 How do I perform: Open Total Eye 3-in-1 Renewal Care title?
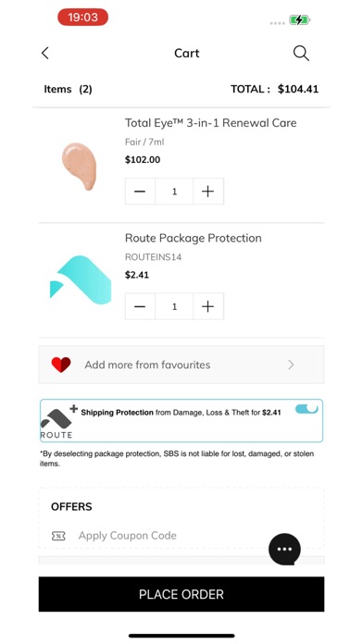coord(210,123)
